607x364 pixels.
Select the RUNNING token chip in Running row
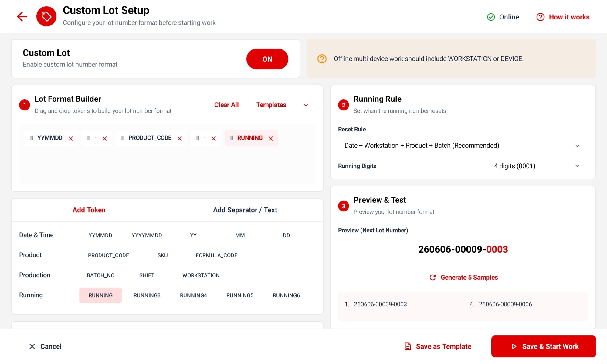click(100, 295)
